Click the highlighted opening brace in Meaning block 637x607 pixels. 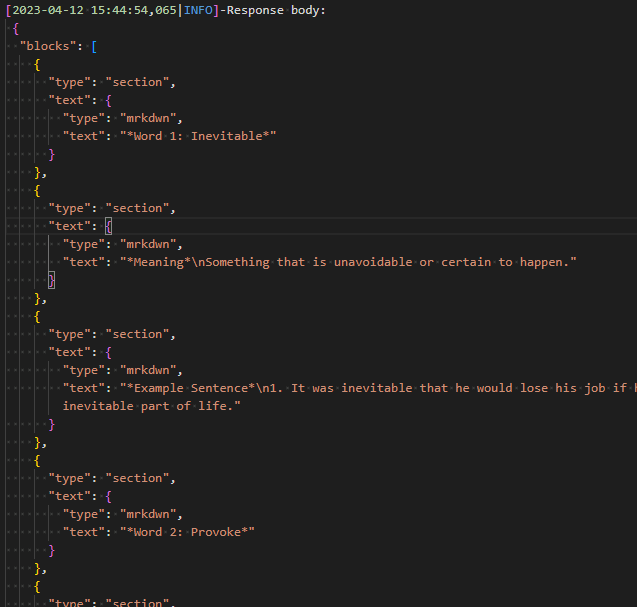pos(108,226)
